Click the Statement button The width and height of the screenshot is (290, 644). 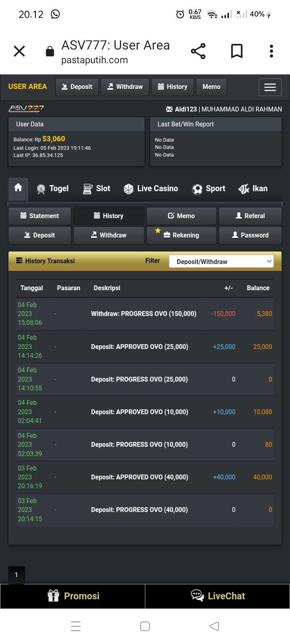39,216
